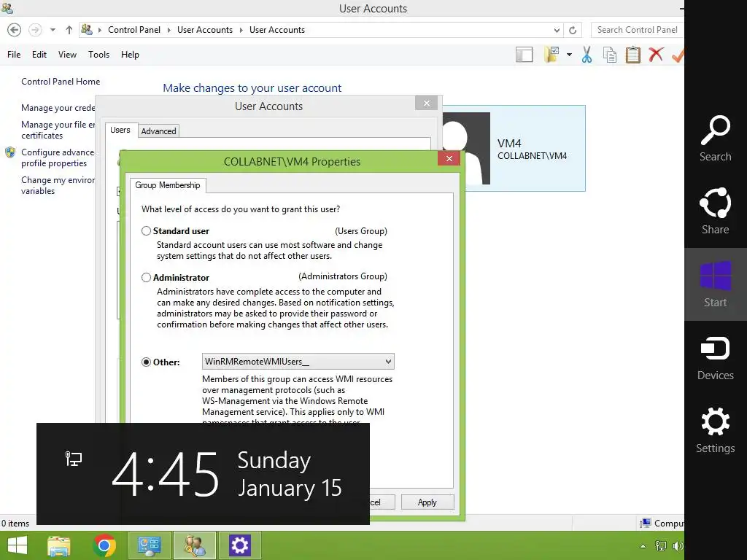Click the Forward navigation arrow
Viewport: 747px width, 560px height.
35,30
